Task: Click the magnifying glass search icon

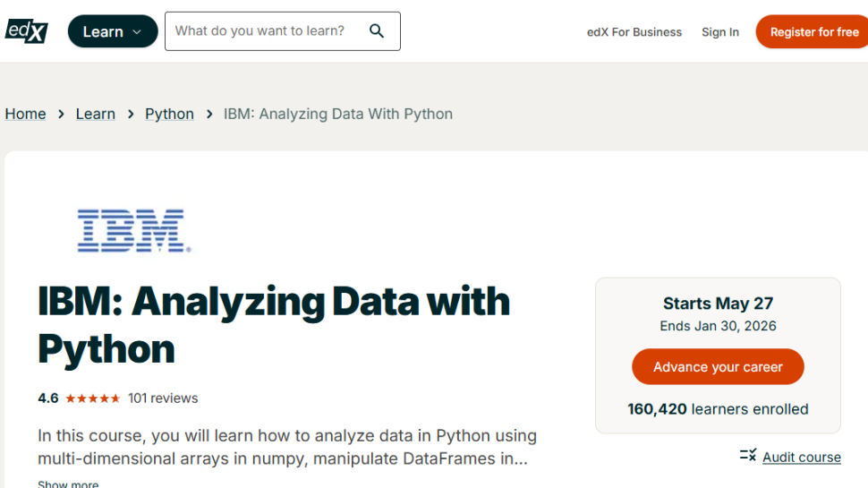Action: coord(377,31)
